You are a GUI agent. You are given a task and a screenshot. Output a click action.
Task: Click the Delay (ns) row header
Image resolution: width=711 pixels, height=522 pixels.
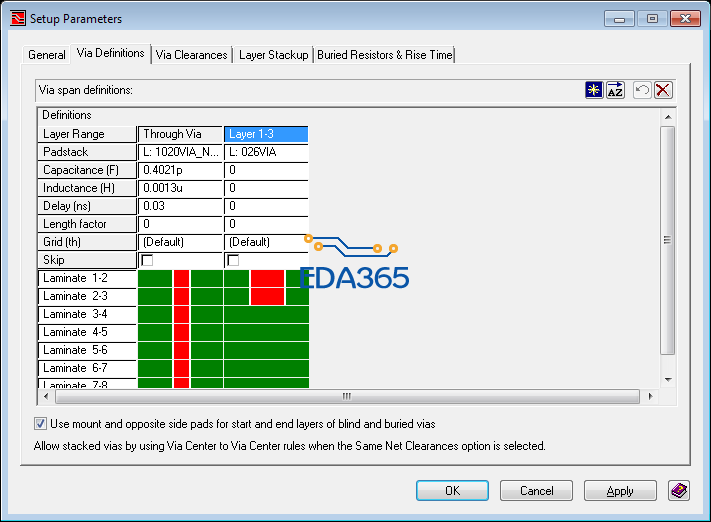87,206
